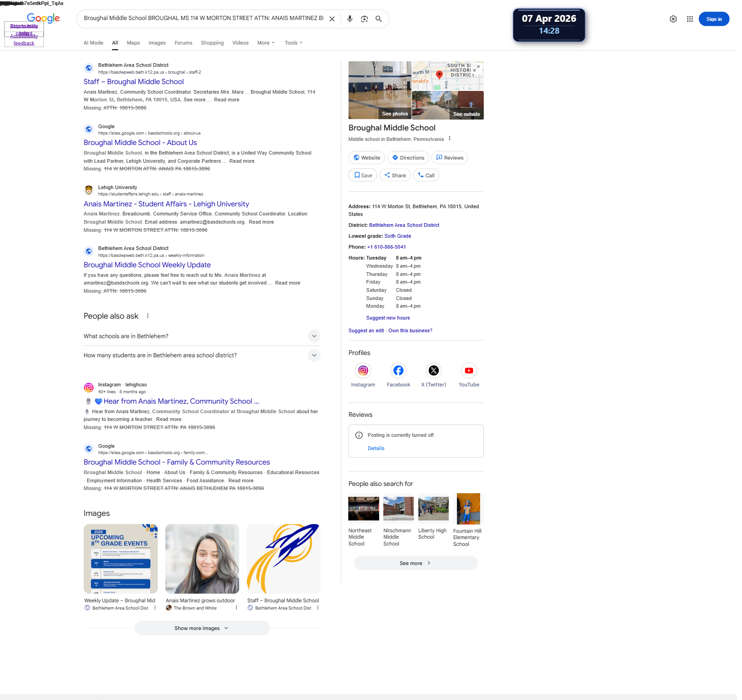This screenshot has width=742, height=700.
Task: Open search by image camera icon
Action: pos(364,19)
